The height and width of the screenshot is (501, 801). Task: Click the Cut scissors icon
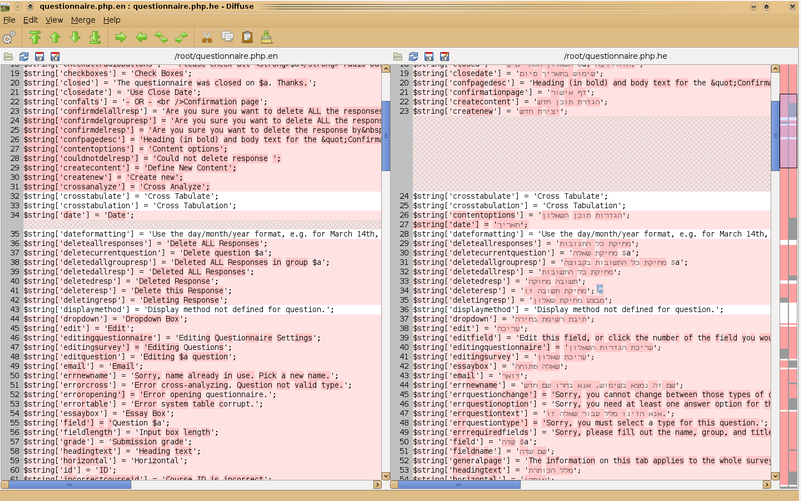click(x=207, y=38)
